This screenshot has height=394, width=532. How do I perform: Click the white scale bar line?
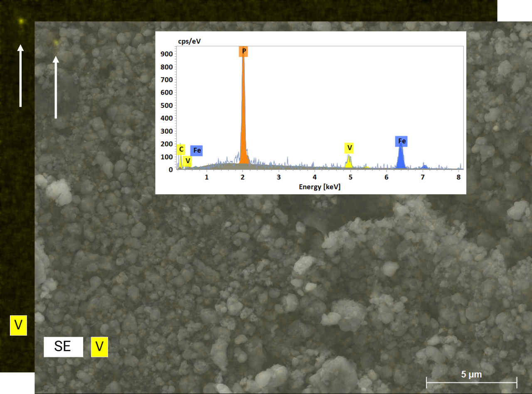click(471, 382)
